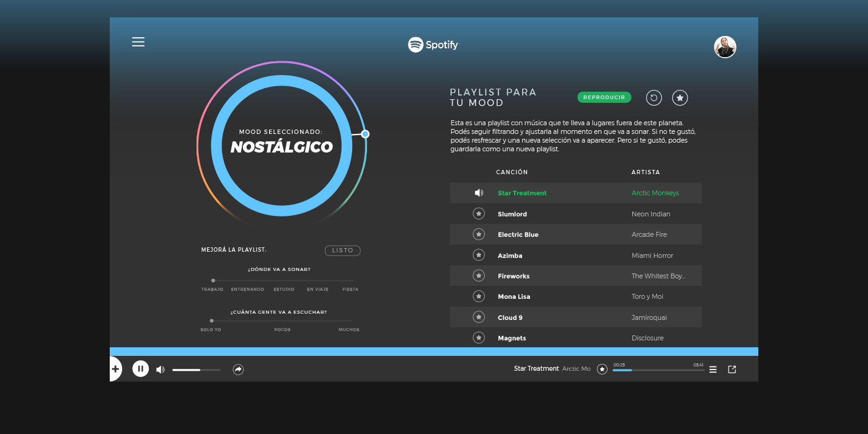Click the LISTO button
This screenshot has height=434, width=868.
pyautogui.click(x=342, y=250)
